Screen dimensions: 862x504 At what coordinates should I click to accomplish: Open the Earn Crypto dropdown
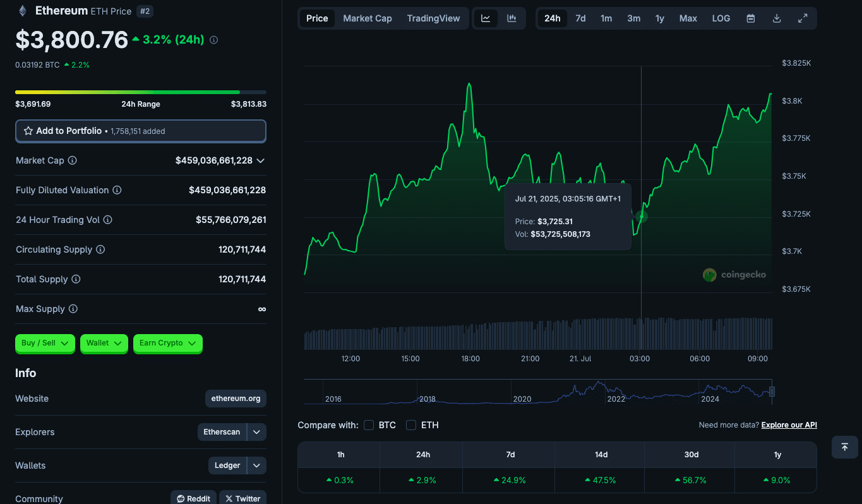pos(168,343)
